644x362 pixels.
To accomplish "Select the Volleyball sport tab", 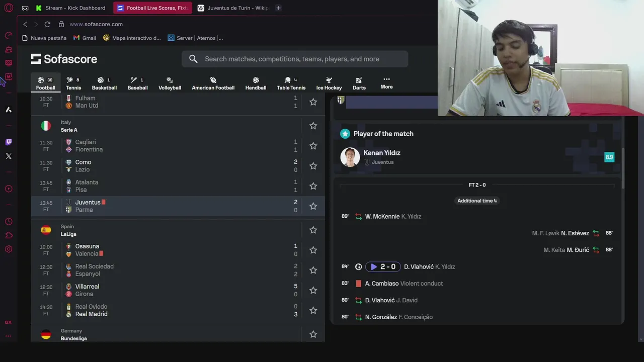I will (170, 83).
